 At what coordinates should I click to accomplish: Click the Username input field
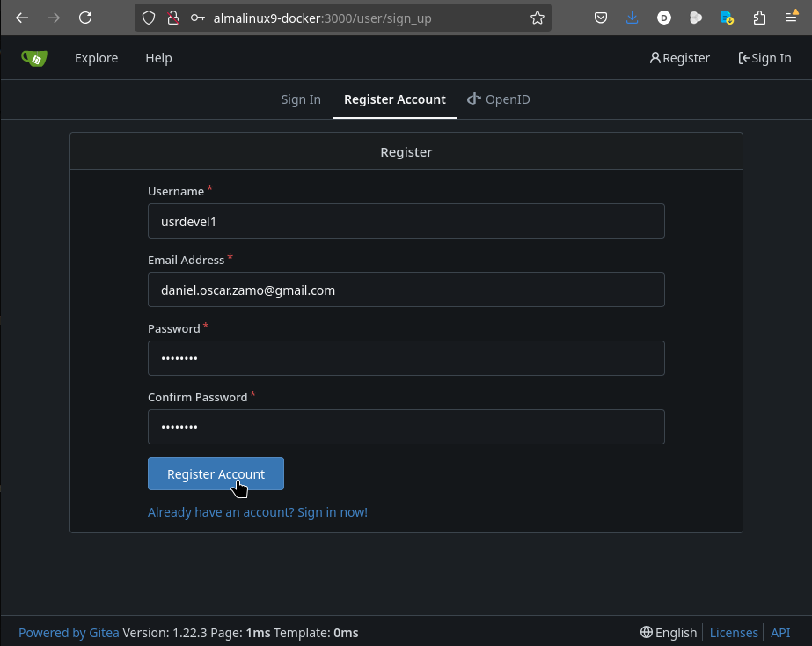coord(406,221)
